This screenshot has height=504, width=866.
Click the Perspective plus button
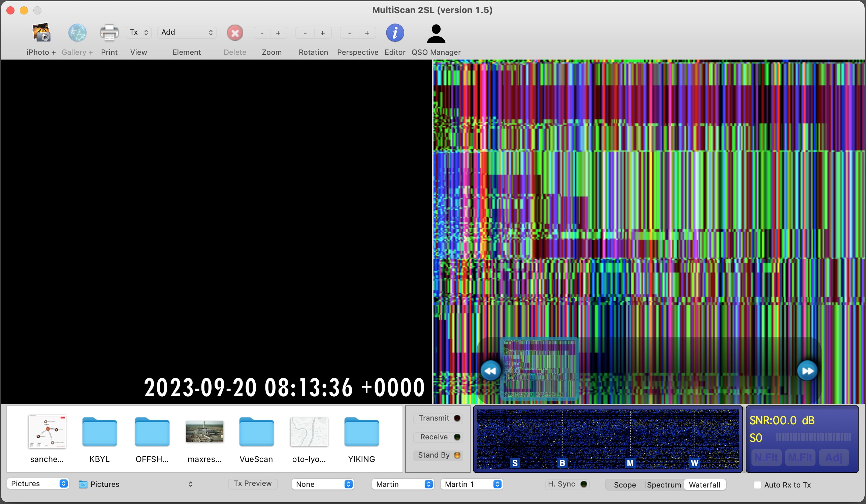tap(367, 33)
